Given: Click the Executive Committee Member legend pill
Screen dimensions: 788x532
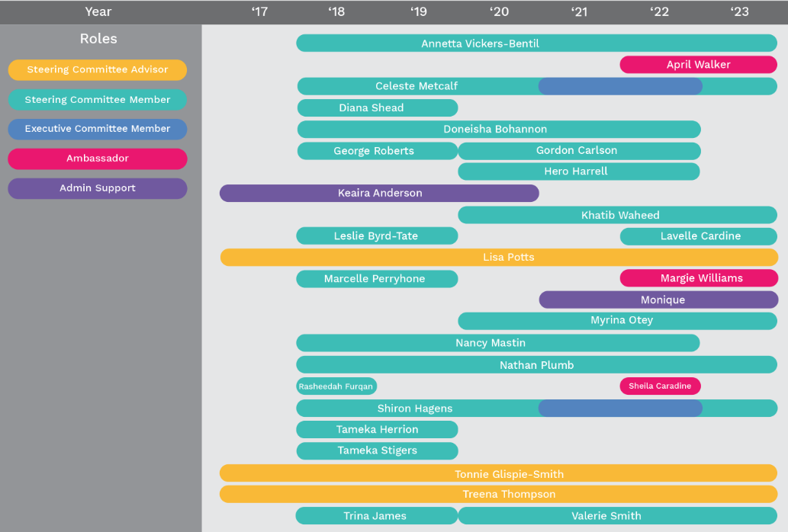Looking at the screenshot, I should coord(98,129).
